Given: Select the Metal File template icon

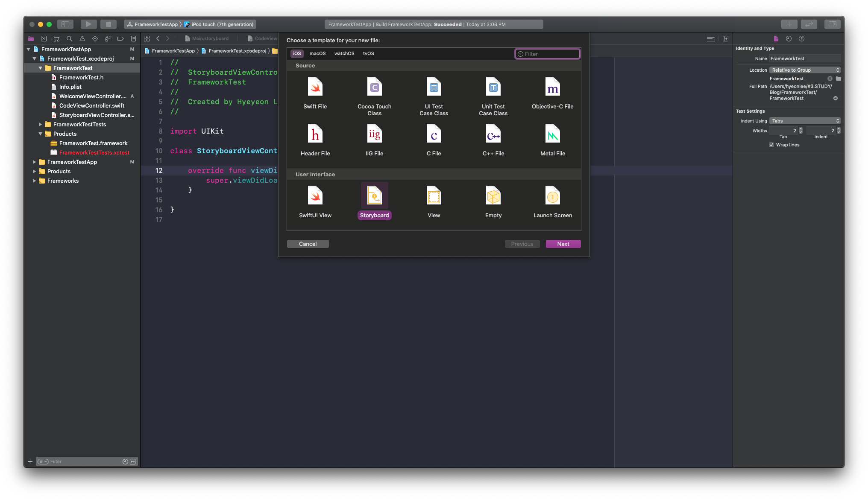Looking at the screenshot, I should [x=552, y=134].
